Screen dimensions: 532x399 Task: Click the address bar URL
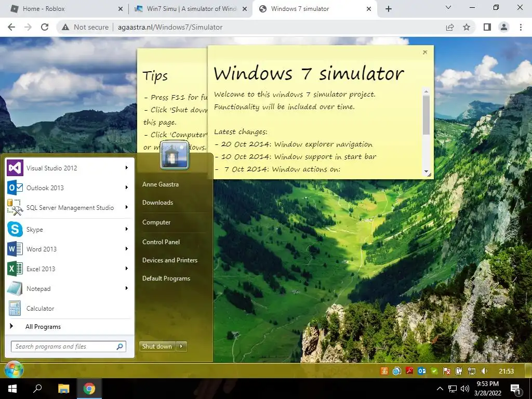click(170, 27)
